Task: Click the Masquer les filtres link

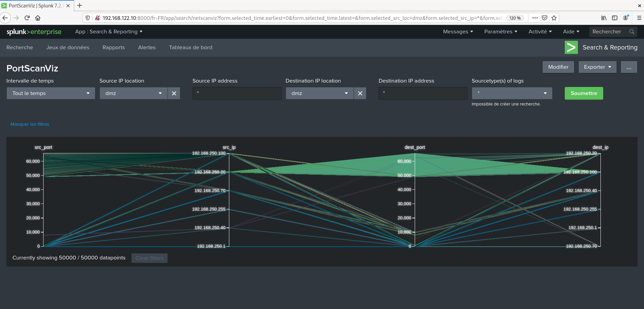Action: (30, 124)
